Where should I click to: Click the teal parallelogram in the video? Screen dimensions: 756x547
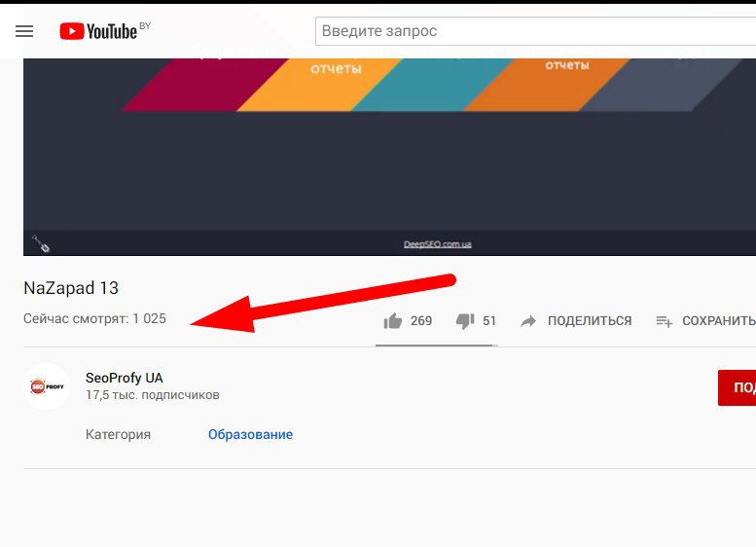(x=432, y=85)
